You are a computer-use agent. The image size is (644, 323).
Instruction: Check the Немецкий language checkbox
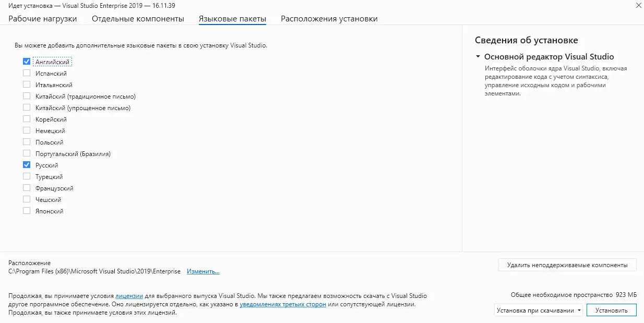[x=27, y=130]
